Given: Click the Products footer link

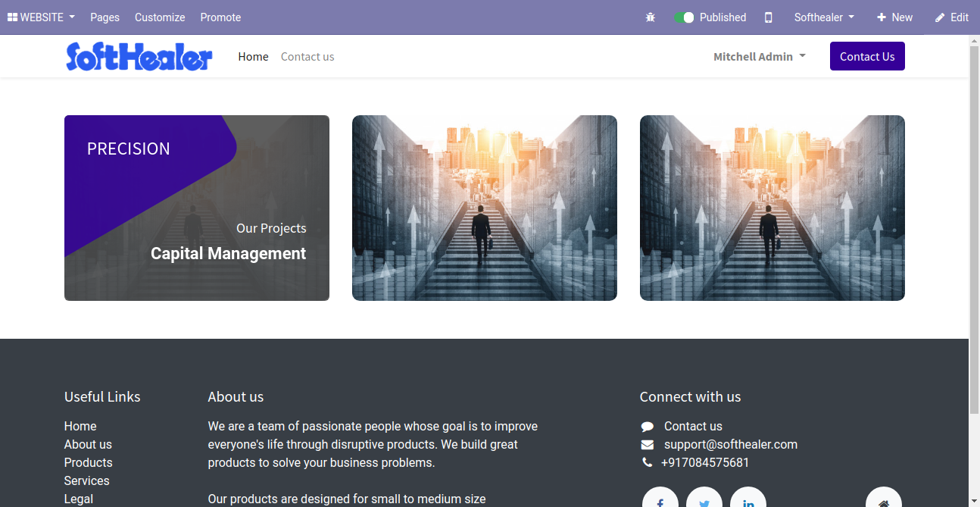Looking at the screenshot, I should point(88,462).
